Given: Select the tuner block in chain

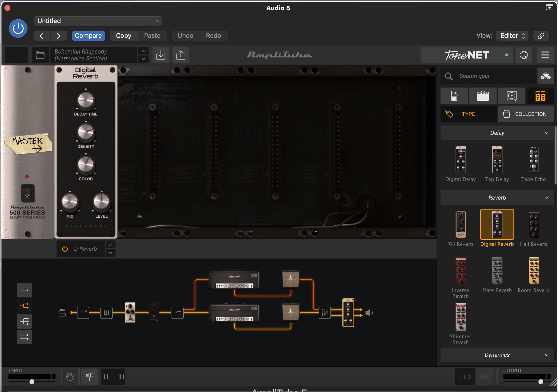Looking at the screenshot, I should 83,313.
